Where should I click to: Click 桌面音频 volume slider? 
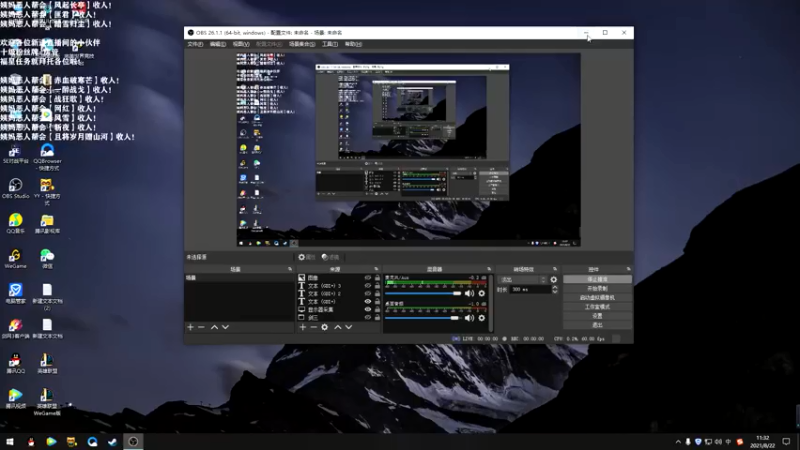coord(422,318)
